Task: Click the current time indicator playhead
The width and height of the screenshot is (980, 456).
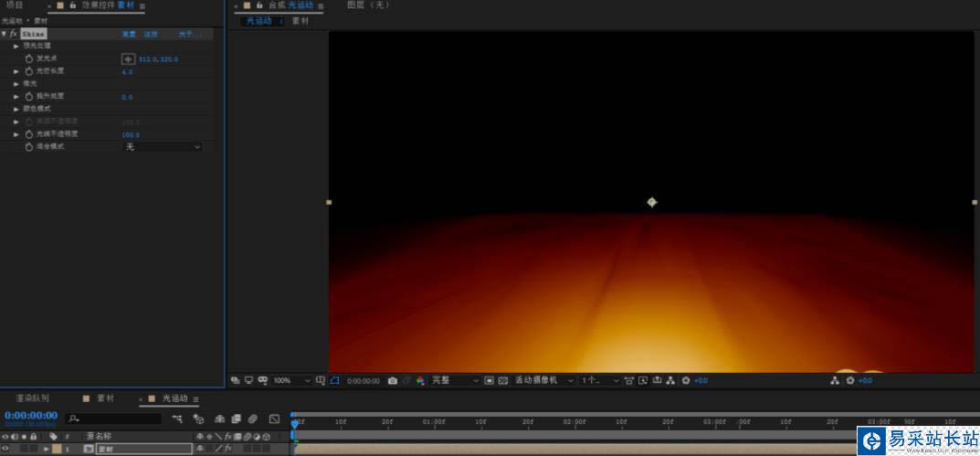Action: point(295,424)
